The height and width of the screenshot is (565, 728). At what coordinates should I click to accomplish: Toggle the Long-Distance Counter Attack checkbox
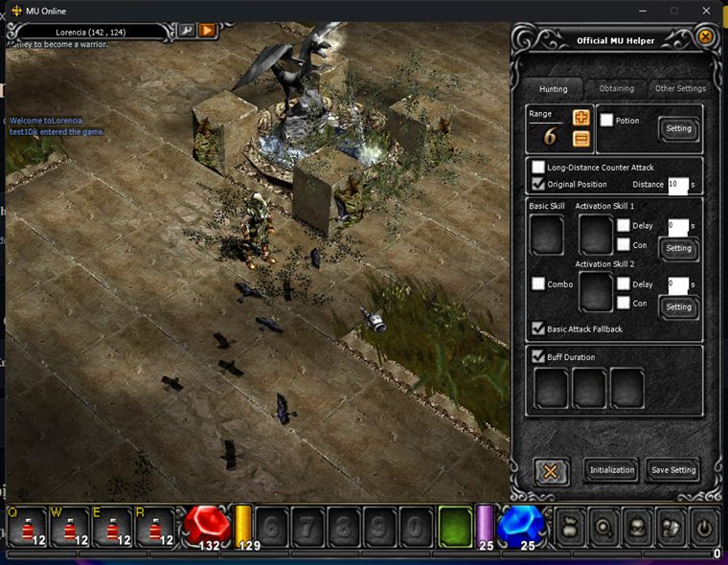538,167
